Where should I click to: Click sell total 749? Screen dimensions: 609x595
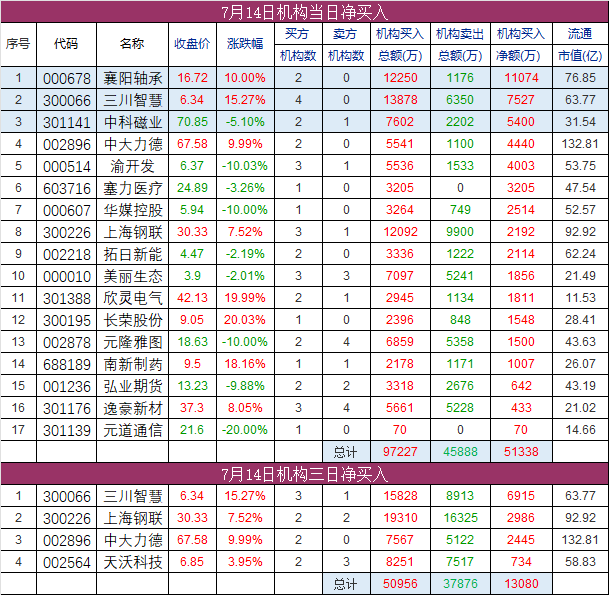point(460,210)
